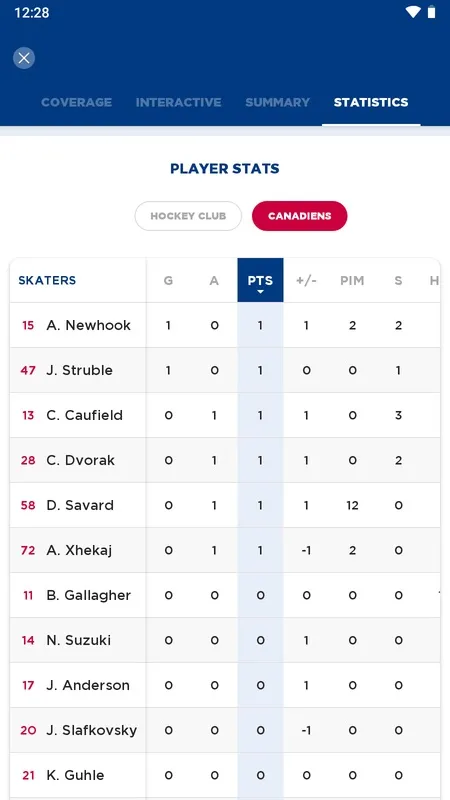
Task: Open the Coverage tab
Action: (x=77, y=102)
